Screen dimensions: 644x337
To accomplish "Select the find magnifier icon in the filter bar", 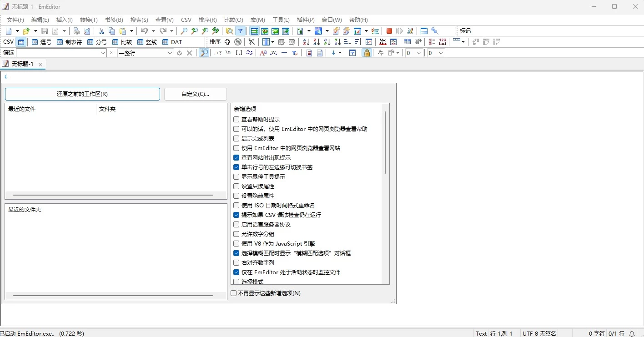I will pos(204,53).
